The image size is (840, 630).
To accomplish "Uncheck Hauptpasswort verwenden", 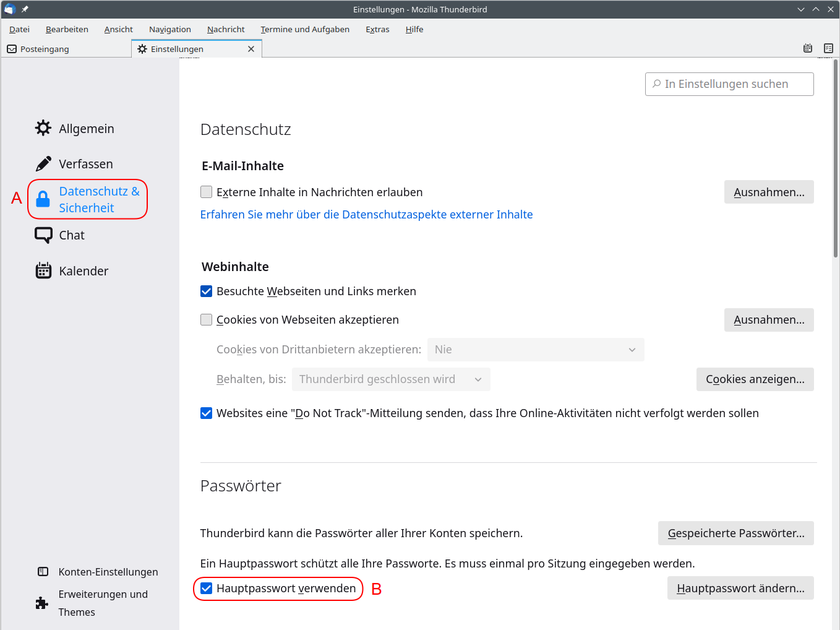I will coord(207,588).
